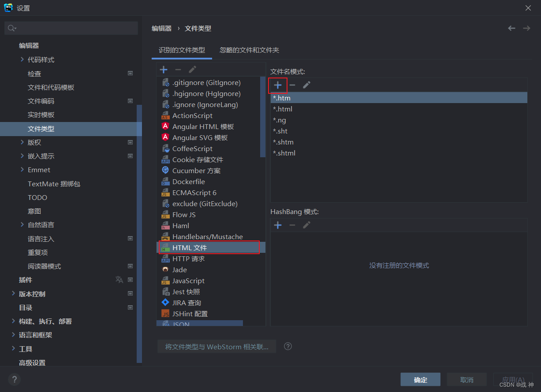Add a new filename pattern for HTML 文件
Screen dimensions: 541x392
click(278, 85)
